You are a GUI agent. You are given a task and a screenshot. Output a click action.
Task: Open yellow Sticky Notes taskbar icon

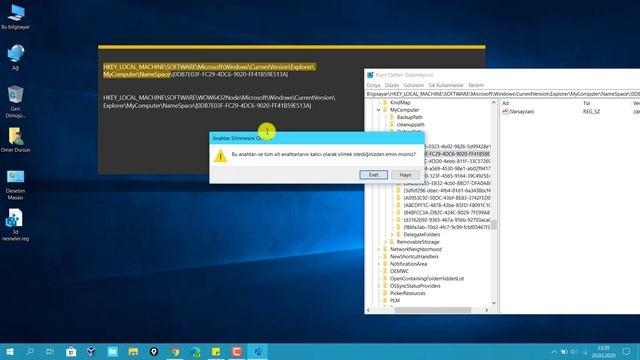pos(216,351)
